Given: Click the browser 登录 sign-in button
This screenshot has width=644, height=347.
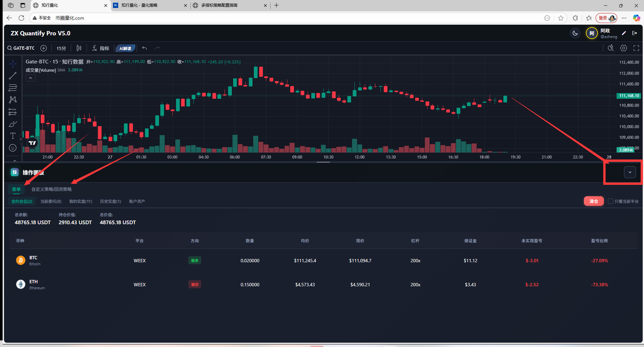Looking at the screenshot, I should (606, 18).
